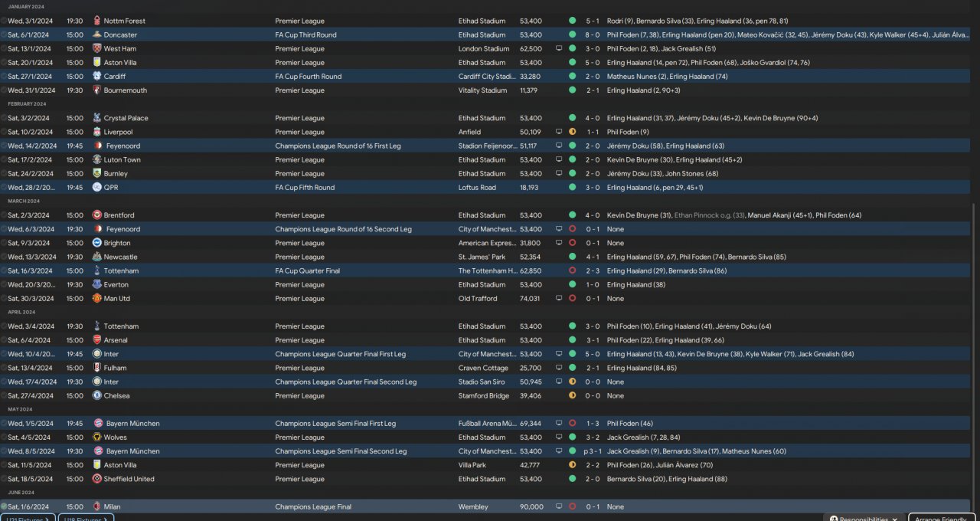The image size is (980, 521).
Task: Click the green win indicator on Newcastle row
Action: tap(572, 257)
